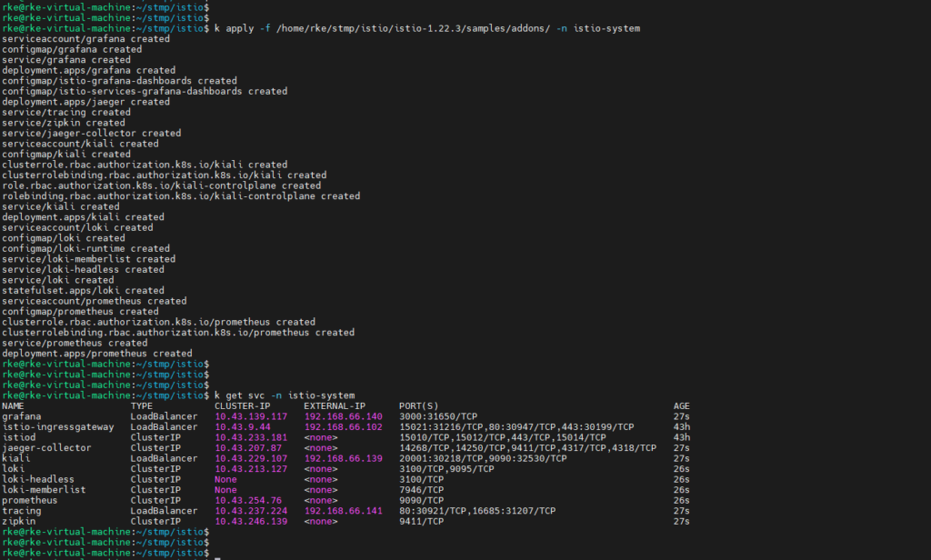The image size is (931, 560).
Task: Select 'service/zipkin created' line
Action: tap(64, 123)
